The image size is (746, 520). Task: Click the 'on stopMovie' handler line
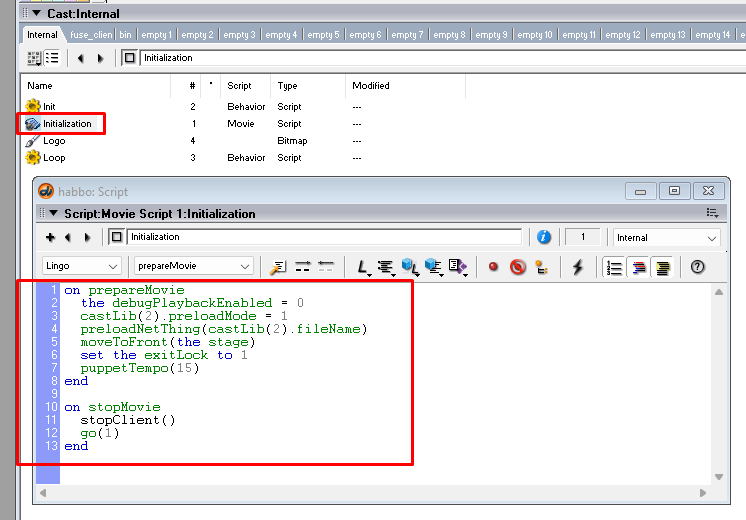pyautogui.click(x=112, y=407)
